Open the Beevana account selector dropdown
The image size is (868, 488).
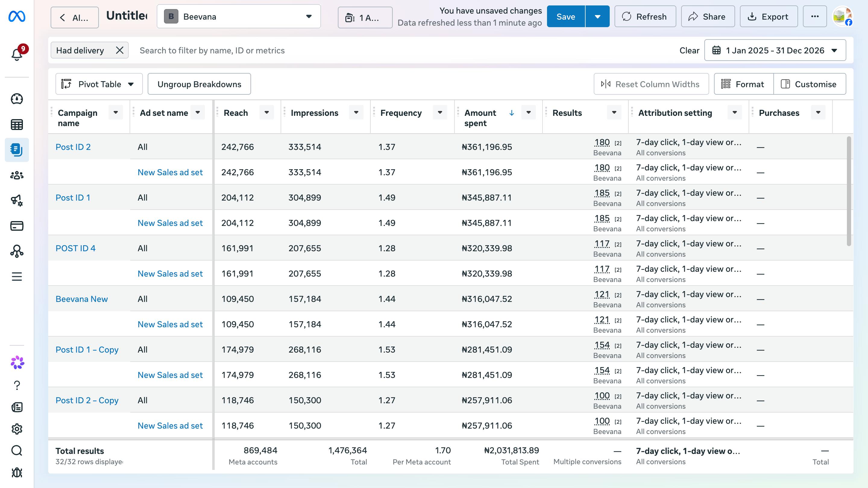pyautogui.click(x=239, y=17)
